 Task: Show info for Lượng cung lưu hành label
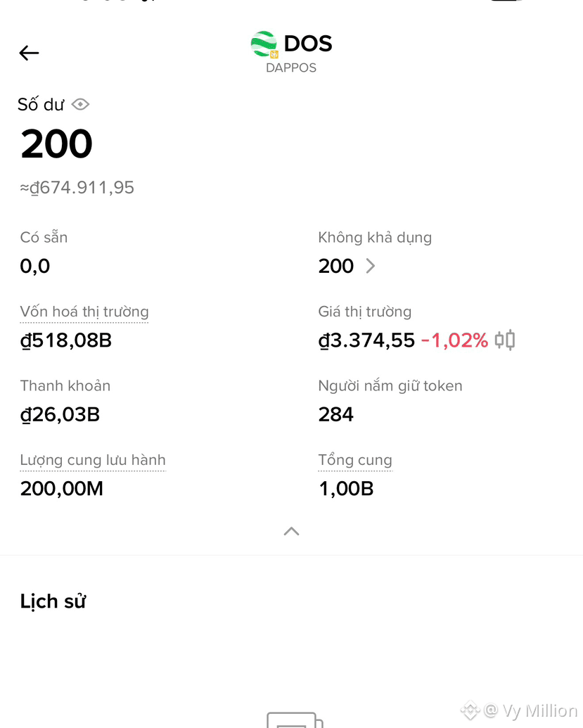(x=93, y=460)
